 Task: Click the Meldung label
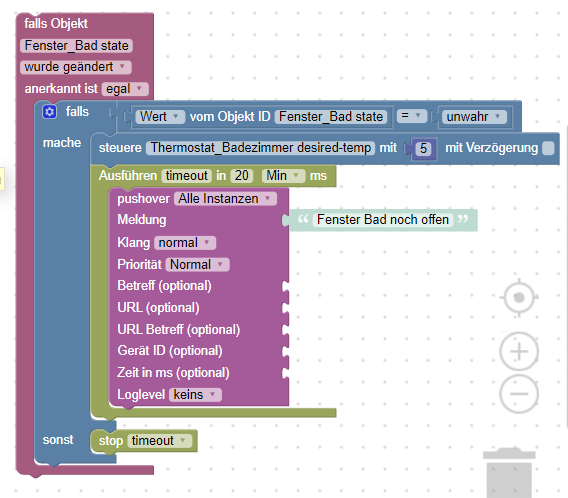point(142,219)
